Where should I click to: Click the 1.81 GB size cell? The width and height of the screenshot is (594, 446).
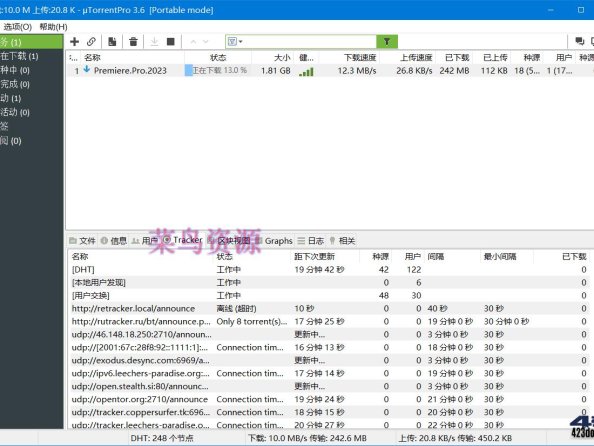coord(276,70)
